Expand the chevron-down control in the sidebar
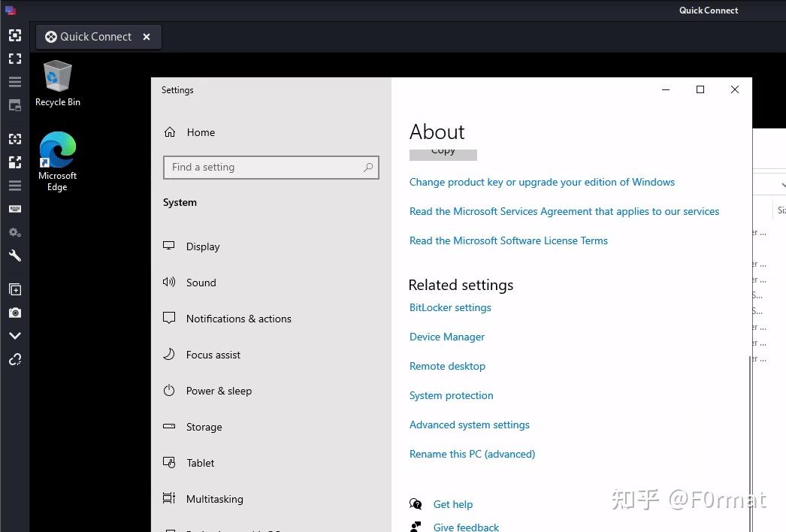The width and height of the screenshot is (786, 532). coord(15,335)
